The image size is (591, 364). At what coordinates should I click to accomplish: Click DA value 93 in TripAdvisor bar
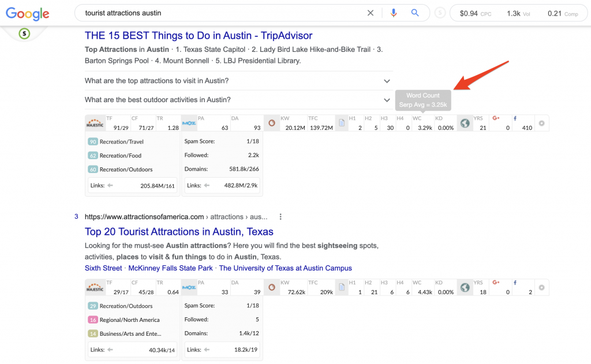click(257, 127)
